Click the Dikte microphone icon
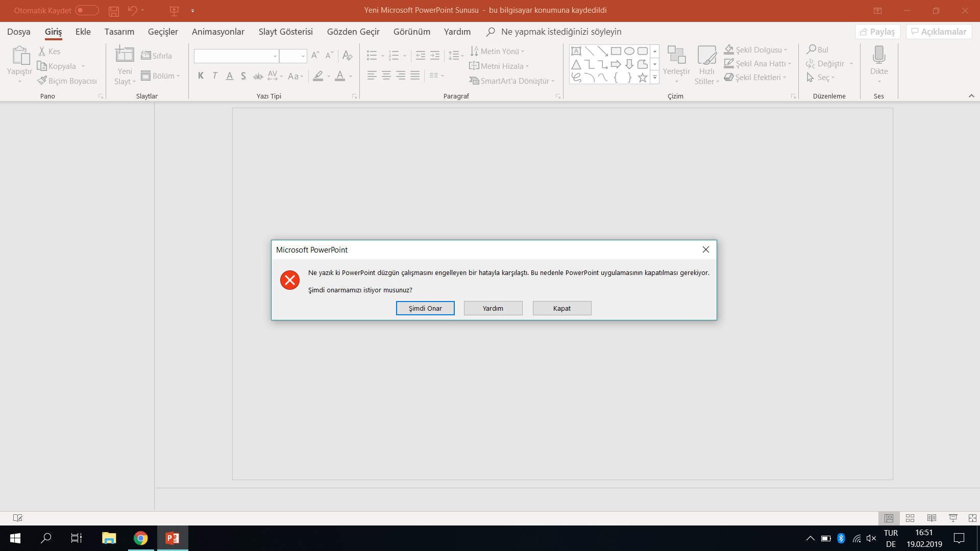The image size is (980, 551). pos(879,55)
